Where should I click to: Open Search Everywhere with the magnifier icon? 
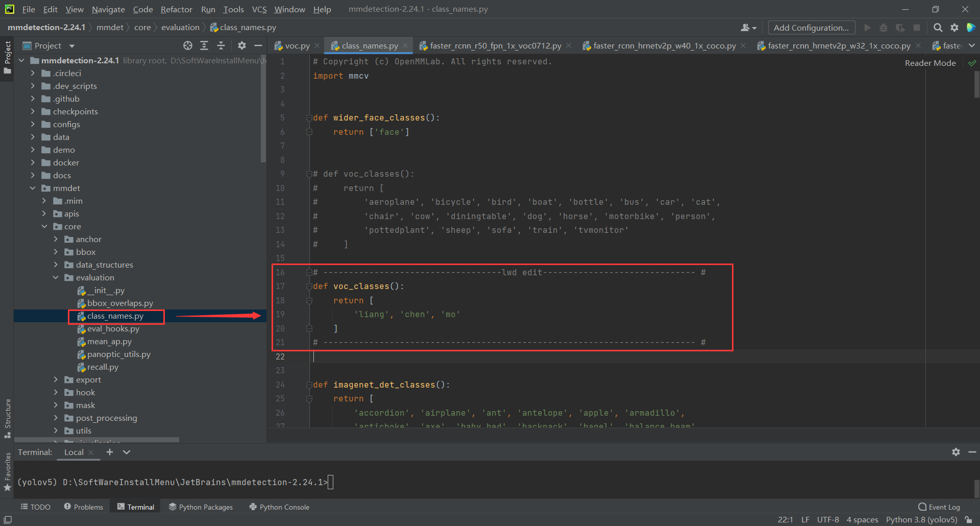[x=938, y=27]
